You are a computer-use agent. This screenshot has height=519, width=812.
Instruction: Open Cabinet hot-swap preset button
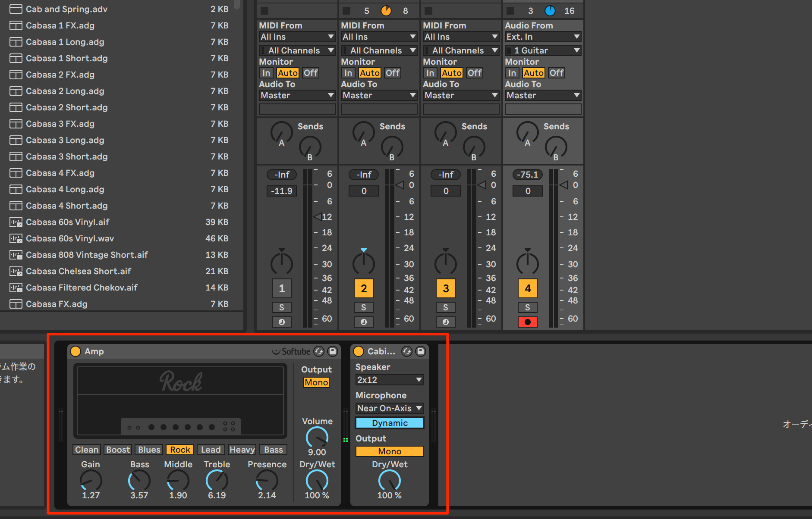click(407, 351)
